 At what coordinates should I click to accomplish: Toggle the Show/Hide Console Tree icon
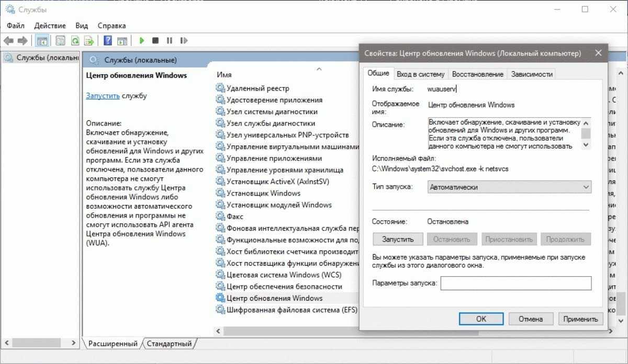(x=42, y=40)
